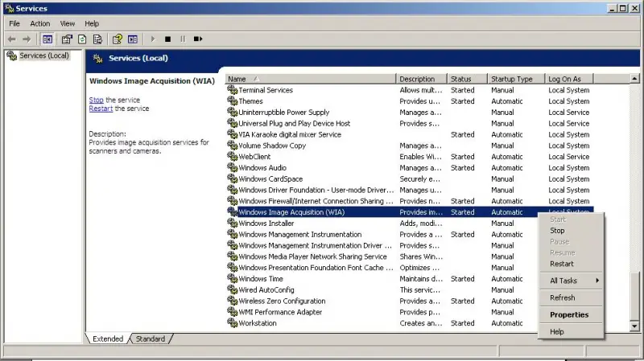The width and height of the screenshot is (644, 361).
Task: Select VIA Karaoke digital mixer Service
Action: tap(409, 134)
